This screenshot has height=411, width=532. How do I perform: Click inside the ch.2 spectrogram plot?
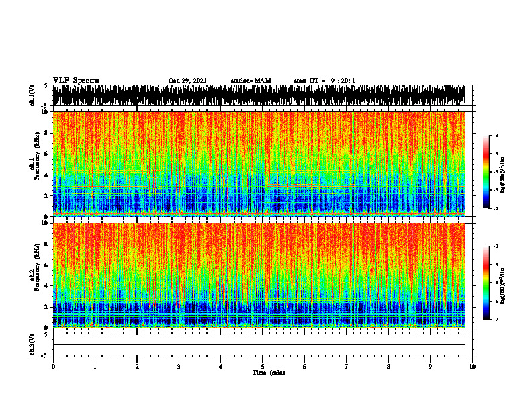pos(259,275)
